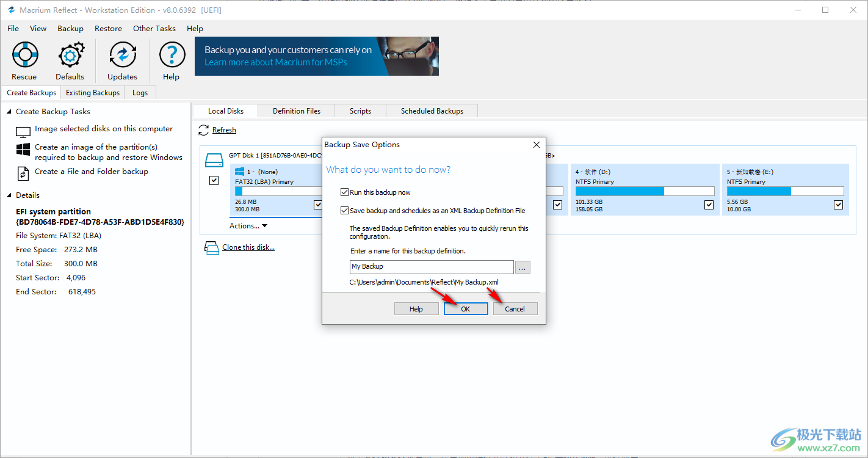
Task: Toggle checkbox of partition 1 FAT32
Action: (318, 205)
